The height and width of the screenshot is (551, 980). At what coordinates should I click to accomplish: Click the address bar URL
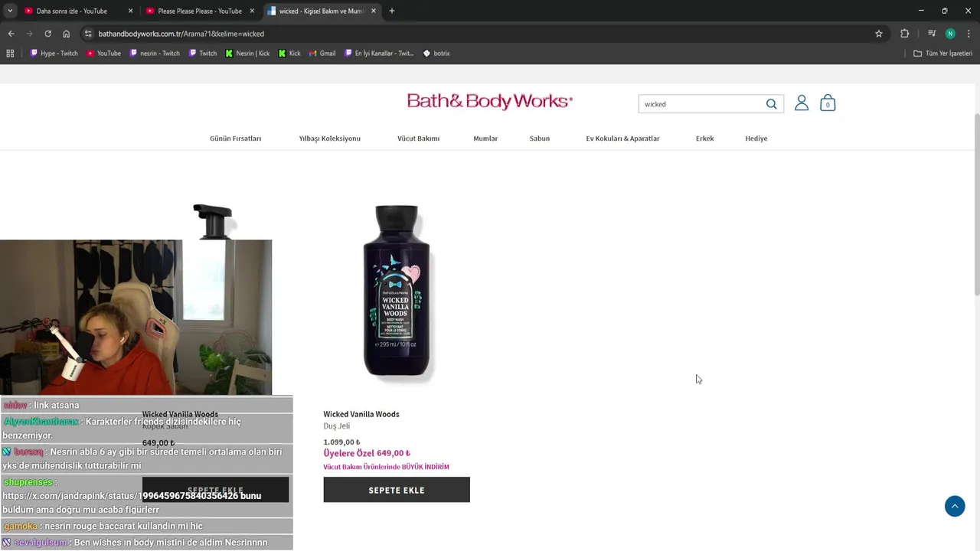[181, 34]
